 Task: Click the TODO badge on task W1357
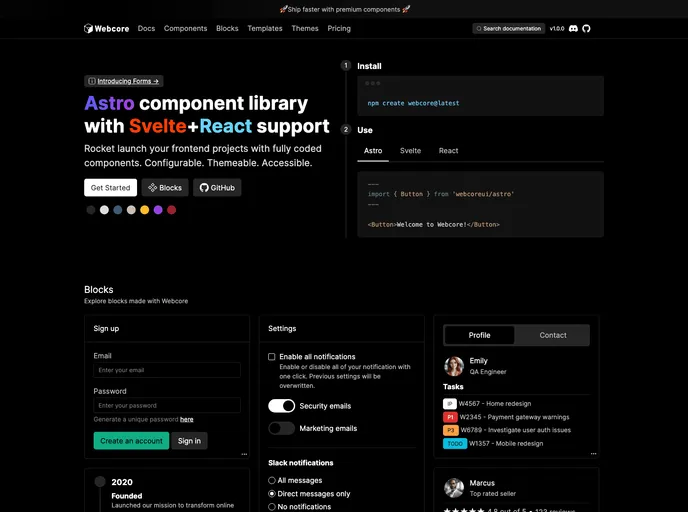(455, 444)
